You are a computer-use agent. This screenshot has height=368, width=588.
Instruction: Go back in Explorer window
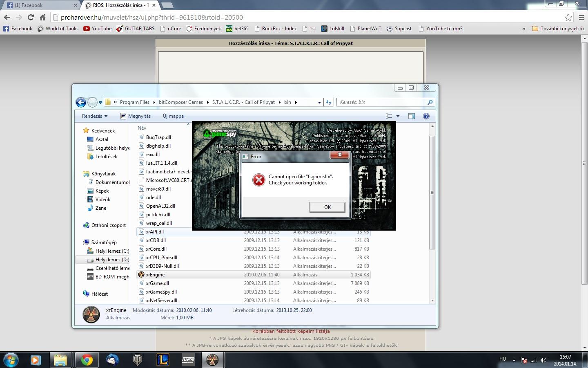(x=81, y=102)
